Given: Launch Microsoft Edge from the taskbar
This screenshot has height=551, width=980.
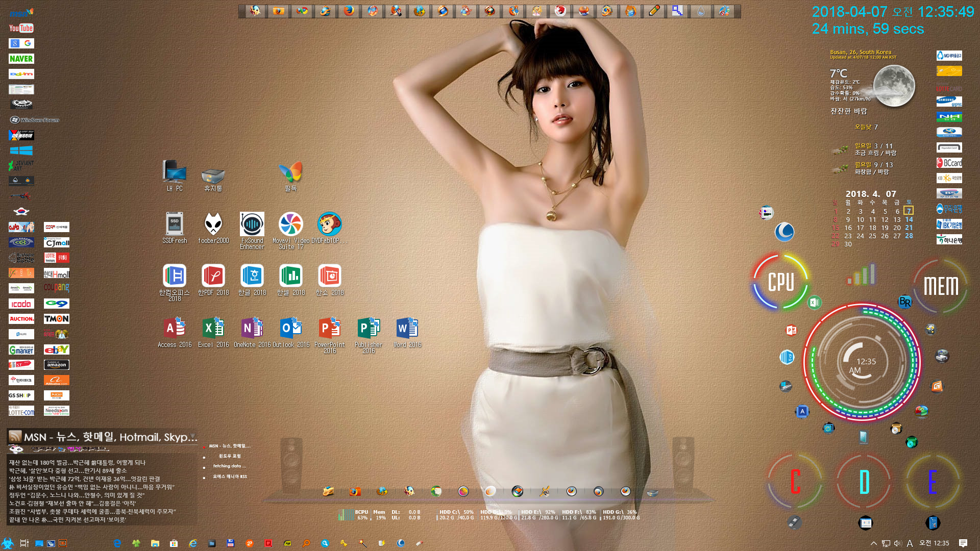Looking at the screenshot, I should [x=117, y=543].
